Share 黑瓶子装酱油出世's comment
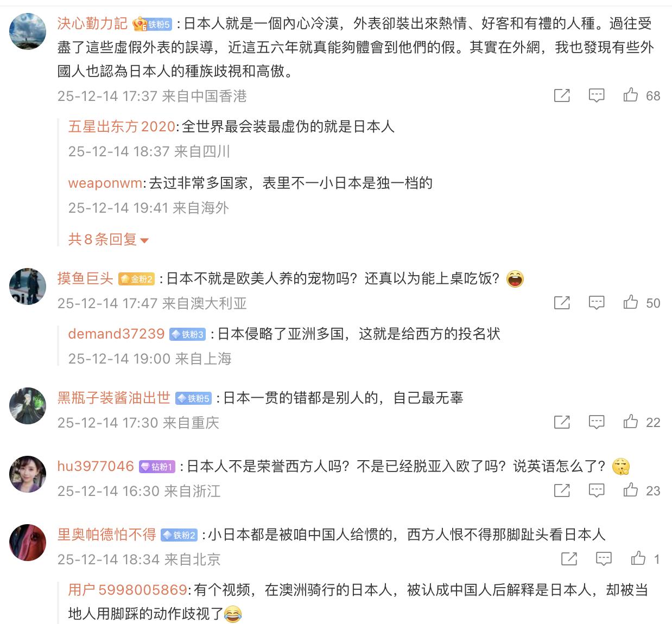This screenshot has width=672, height=624. click(x=562, y=422)
